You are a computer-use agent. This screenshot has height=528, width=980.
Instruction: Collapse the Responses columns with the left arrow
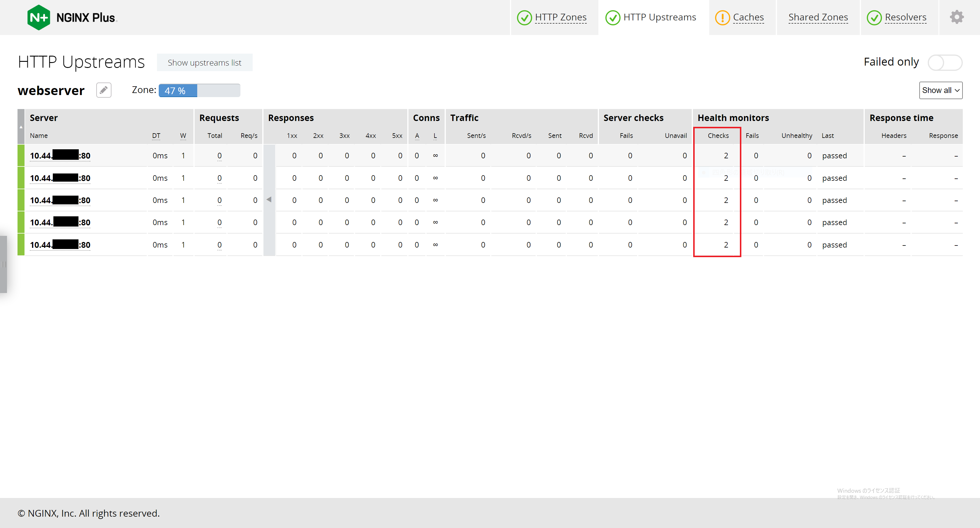tap(269, 200)
